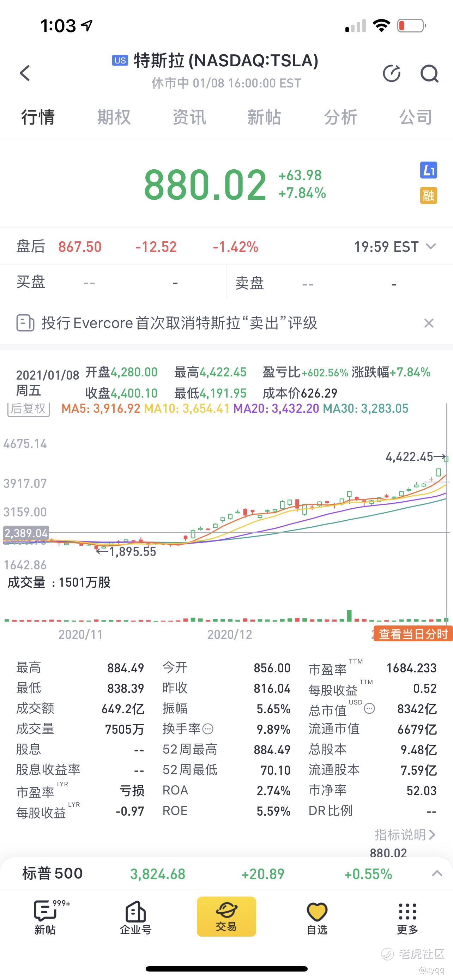Tap the 今开 value 856.00
Image resolution: width=453 pixels, height=980 pixels.
coord(272,668)
